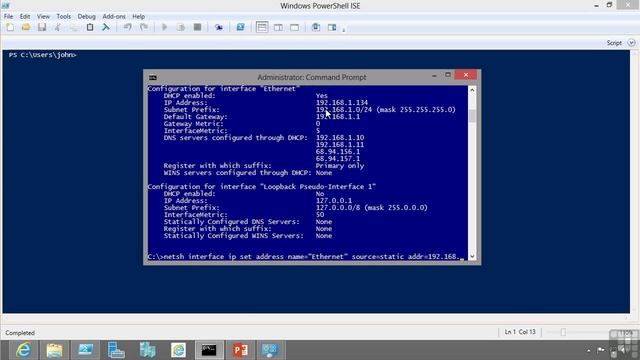Click the 127.0.0.1 loopback address

coord(333,200)
